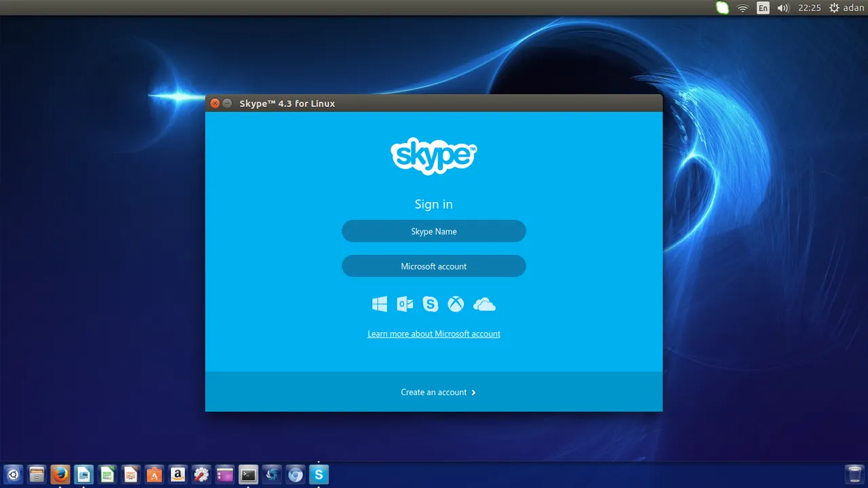
Task: Click the OneDrive cloud icon
Action: coord(484,305)
